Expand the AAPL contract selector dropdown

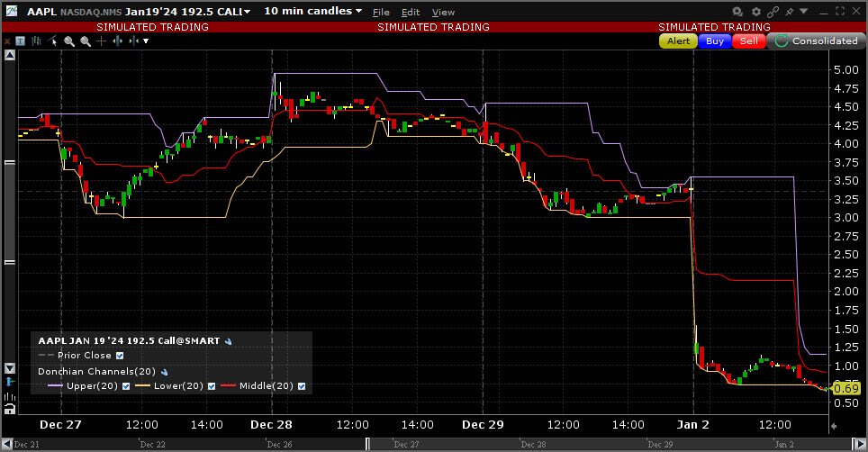(247, 12)
